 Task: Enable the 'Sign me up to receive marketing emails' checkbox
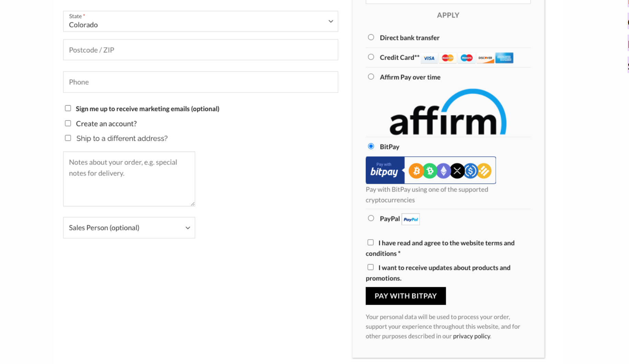pyautogui.click(x=68, y=108)
